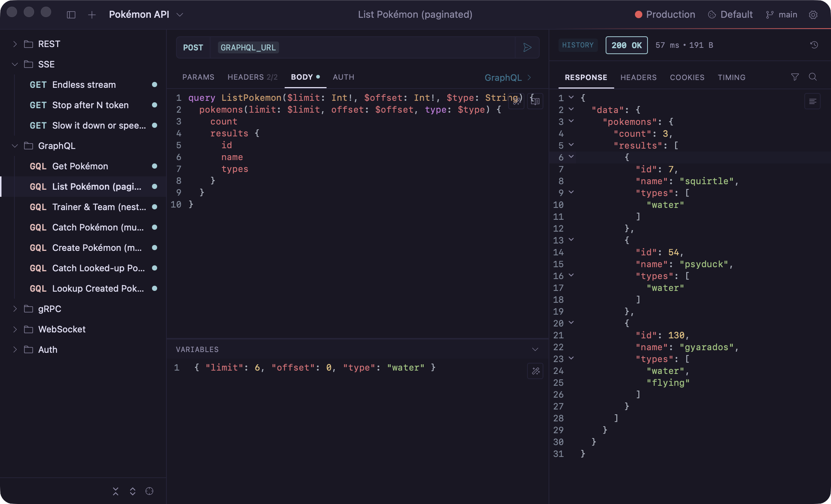The height and width of the screenshot is (504, 831).
Task: Click the magic wand icon in the query editor
Action: (x=516, y=101)
